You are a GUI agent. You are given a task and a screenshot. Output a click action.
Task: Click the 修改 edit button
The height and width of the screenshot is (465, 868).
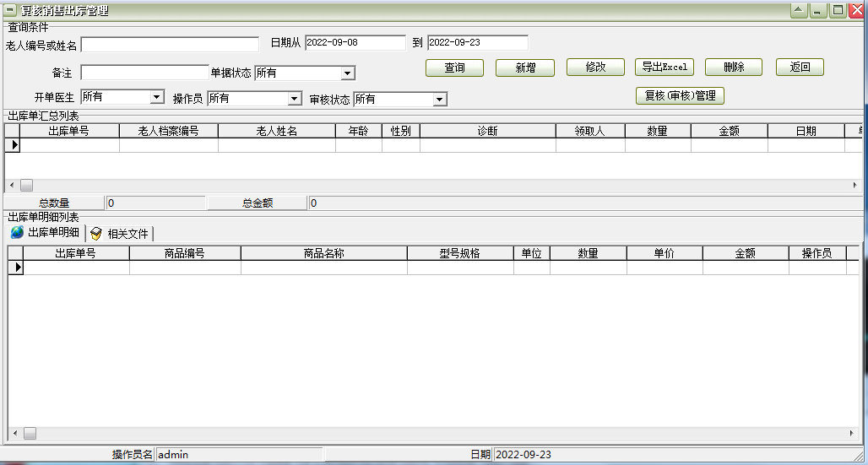[x=595, y=68]
